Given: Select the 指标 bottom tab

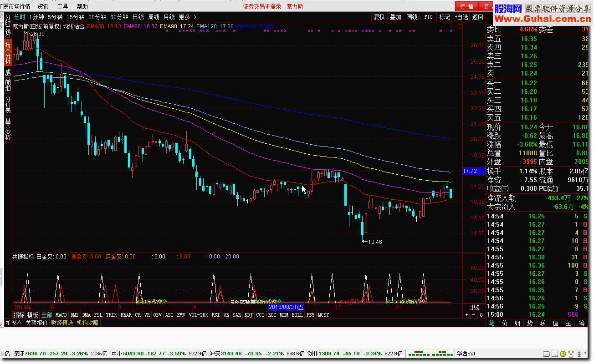Looking at the screenshot, I should [x=19, y=315].
